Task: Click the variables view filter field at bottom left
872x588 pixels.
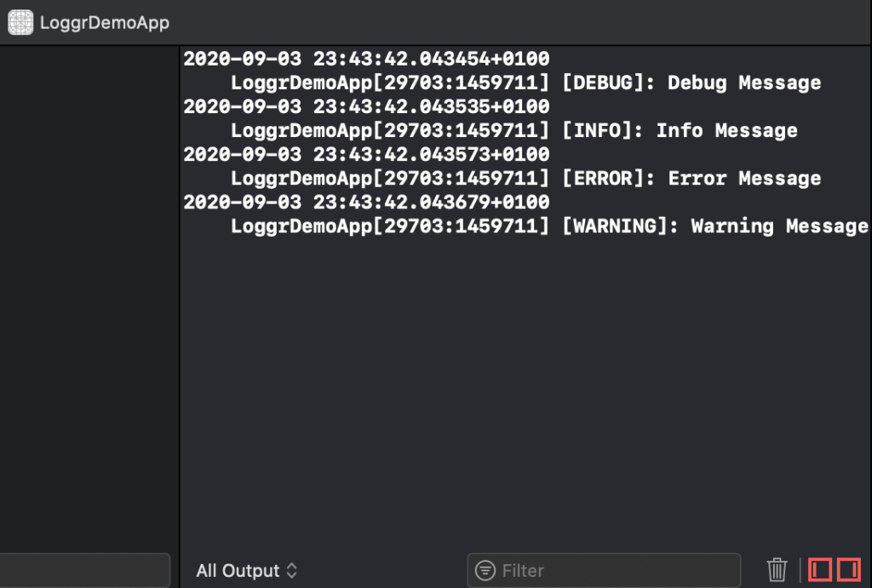Action: tap(84, 570)
